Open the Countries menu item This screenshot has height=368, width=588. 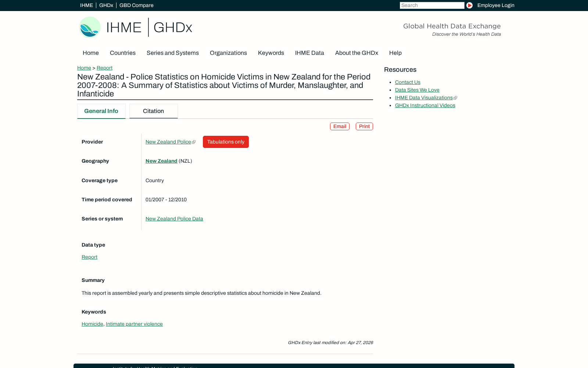click(123, 53)
